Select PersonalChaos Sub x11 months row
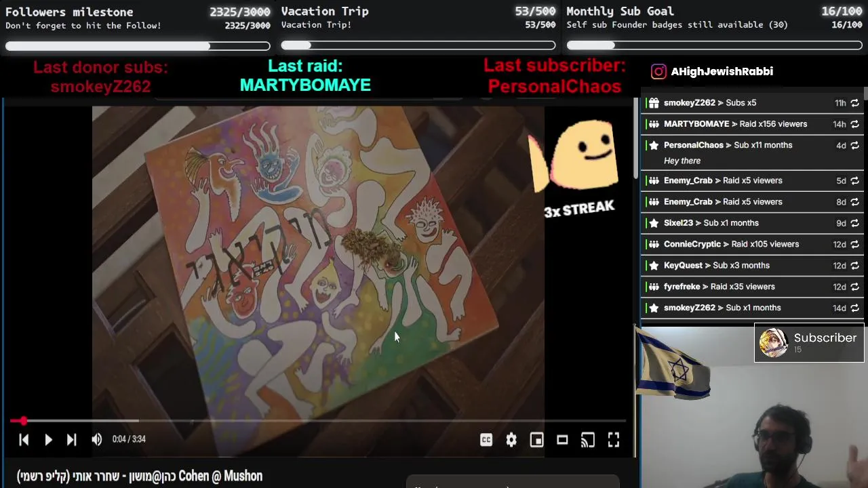Image resolution: width=868 pixels, height=488 pixels. click(751, 152)
